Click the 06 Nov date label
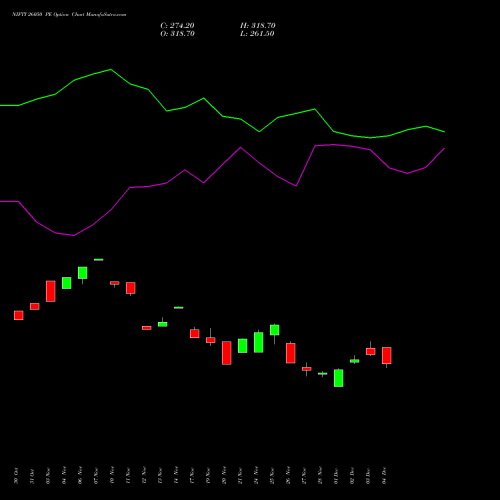The height and width of the screenshot is (500, 500). [x=80, y=476]
